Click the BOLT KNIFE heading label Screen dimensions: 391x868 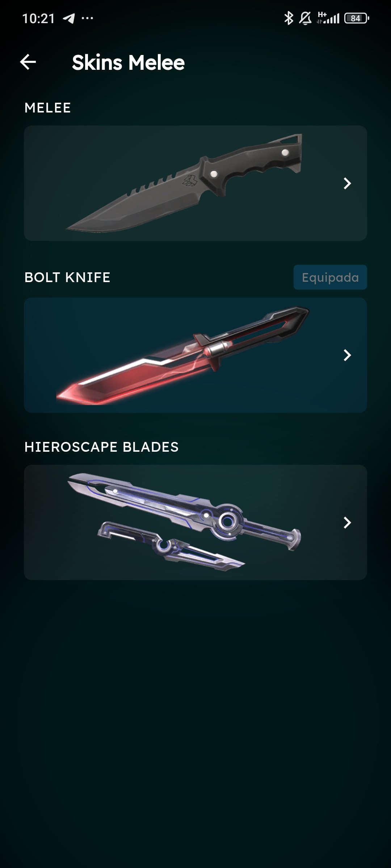point(67,277)
